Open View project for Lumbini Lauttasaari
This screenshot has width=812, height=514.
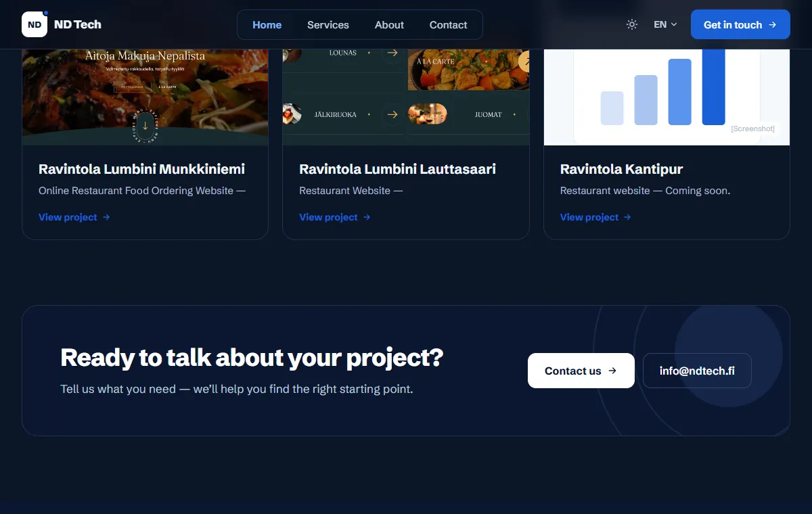click(335, 217)
